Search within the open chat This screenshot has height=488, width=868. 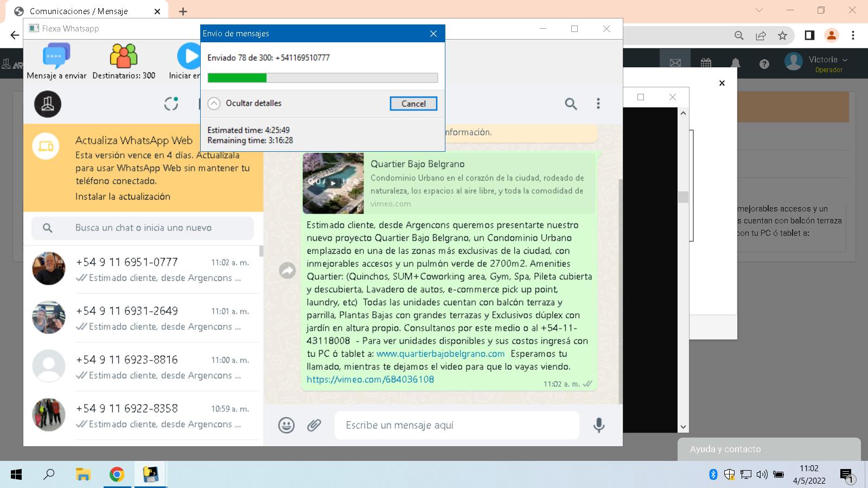[x=571, y=104]
